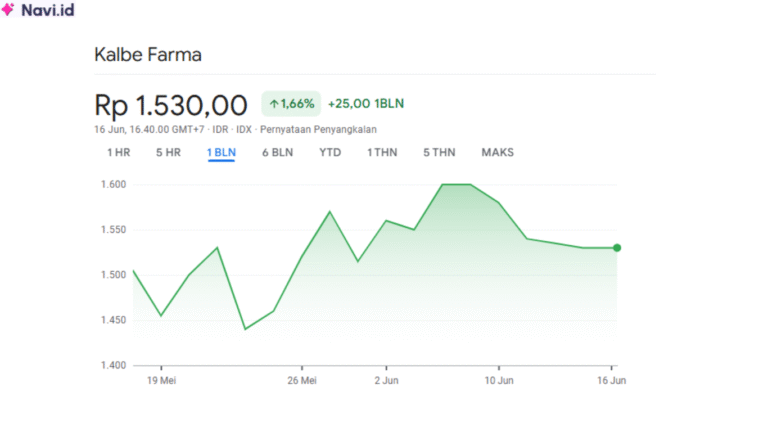Click the Kalbe Farma heading
Viewport: 768px width, 432px height.
[148, 54]
